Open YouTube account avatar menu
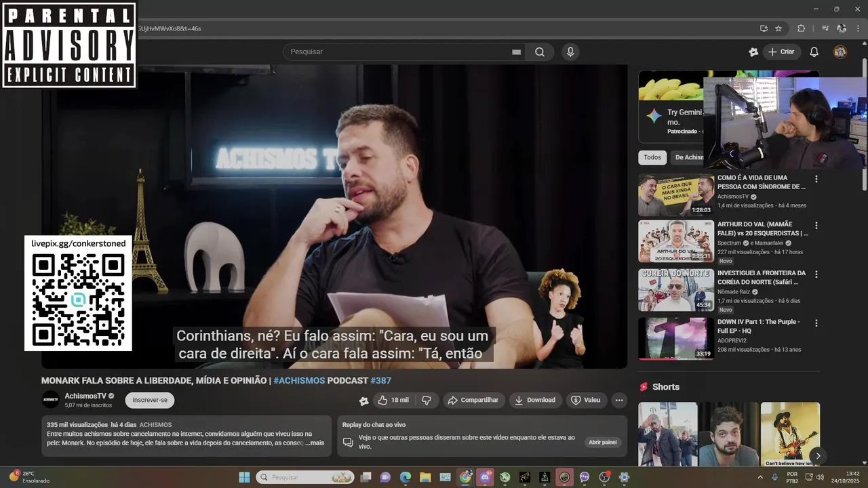This screenshot has width=868, height=488. pos(840,52)
